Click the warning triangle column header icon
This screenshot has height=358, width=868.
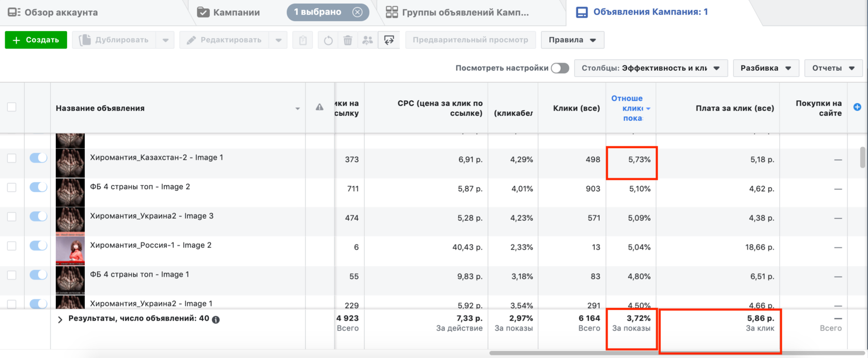click(x=319, y=107)
